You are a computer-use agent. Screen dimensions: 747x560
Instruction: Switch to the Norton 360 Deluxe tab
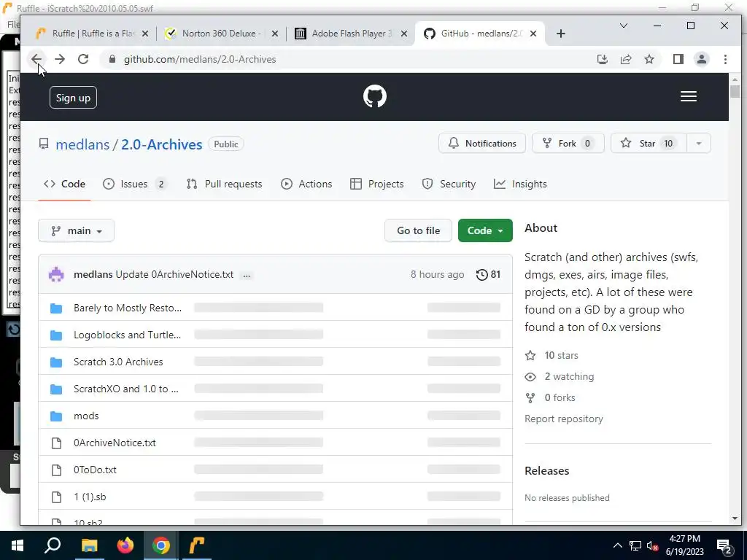click(x=222, y=34)
